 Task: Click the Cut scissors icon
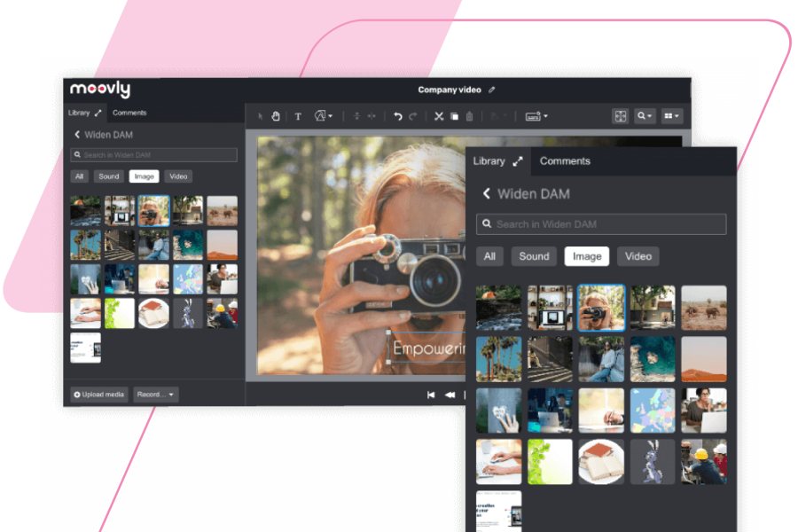pyautogui.click(x=438, y=116)
